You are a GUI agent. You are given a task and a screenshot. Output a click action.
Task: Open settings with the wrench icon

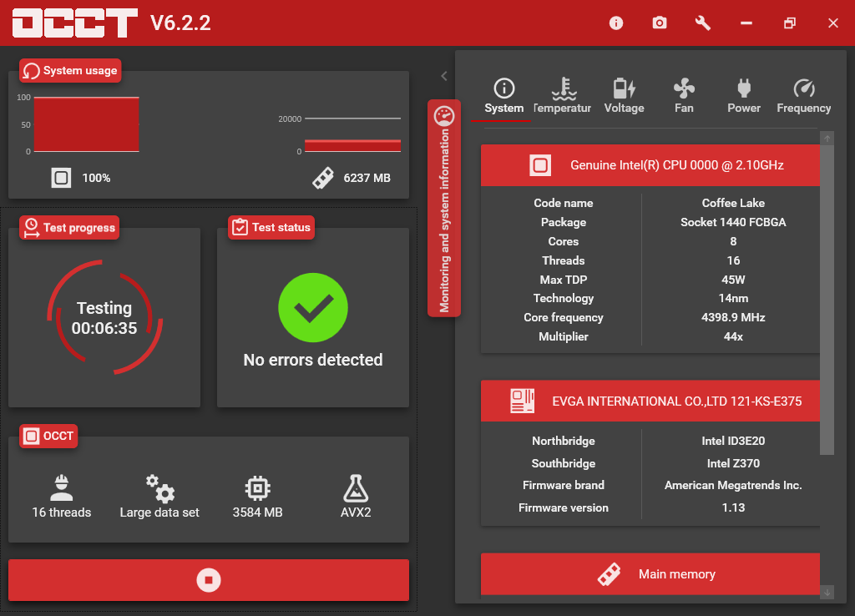point(703,23)
